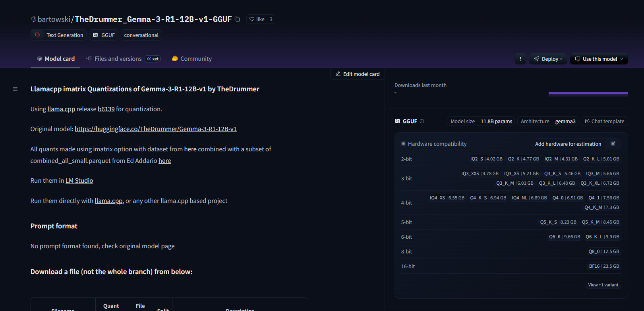Open the b6139 release link
This screenshot has width=644, height=311.
(x=106, y=109)
